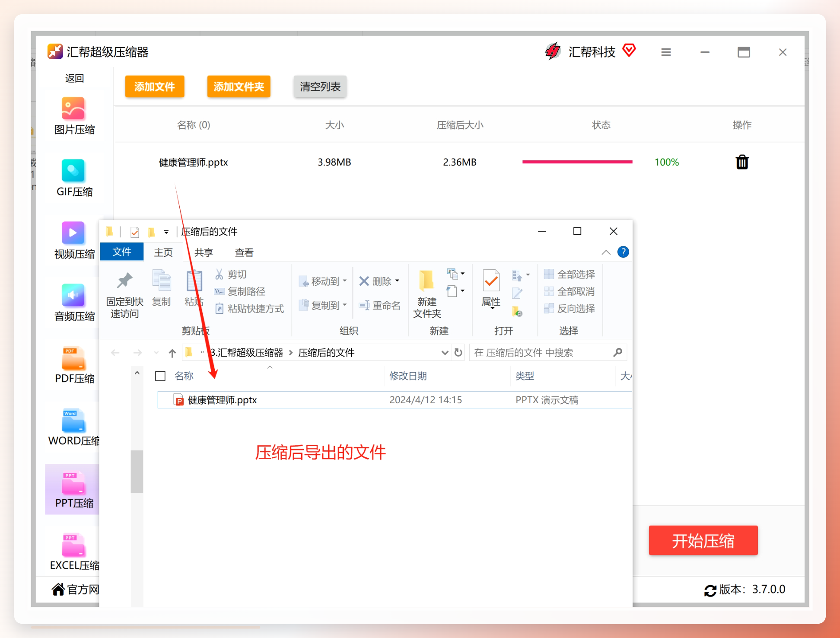Pin folder with 固定到快速访问

pos(124,296)
